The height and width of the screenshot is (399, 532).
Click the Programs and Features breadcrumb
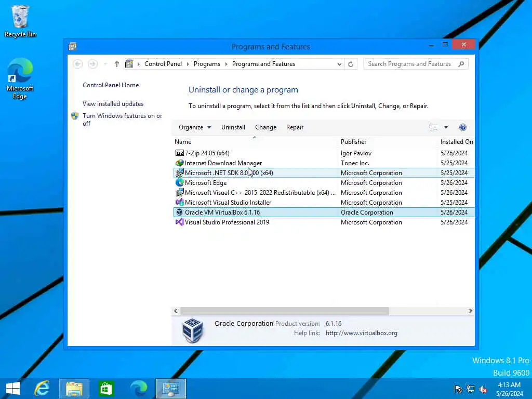point(263,64)
